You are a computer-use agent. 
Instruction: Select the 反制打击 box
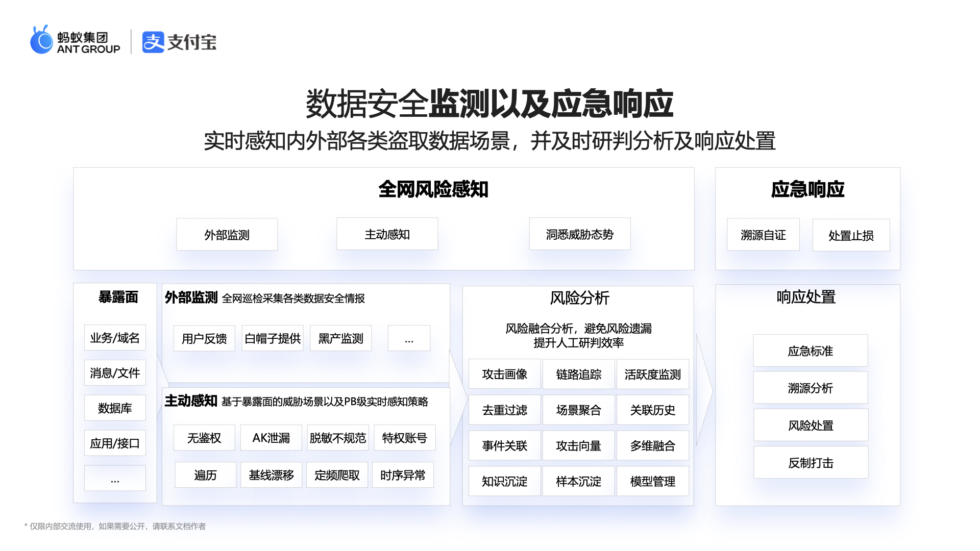811,462
